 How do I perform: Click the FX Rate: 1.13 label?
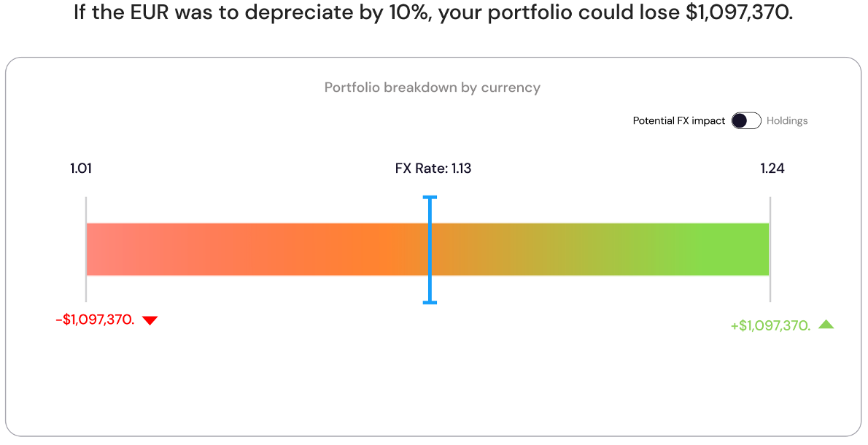pyautogui.click(x=433, y=169)
